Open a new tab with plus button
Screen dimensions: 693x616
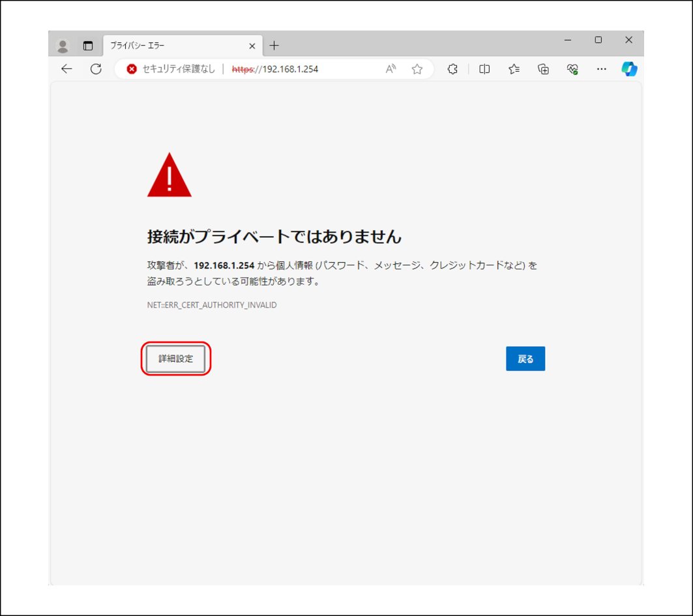[274, 46]
